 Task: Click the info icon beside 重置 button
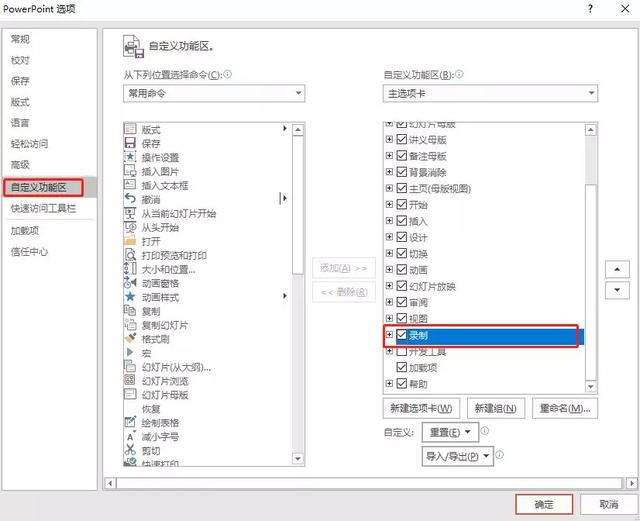[485, 431]
